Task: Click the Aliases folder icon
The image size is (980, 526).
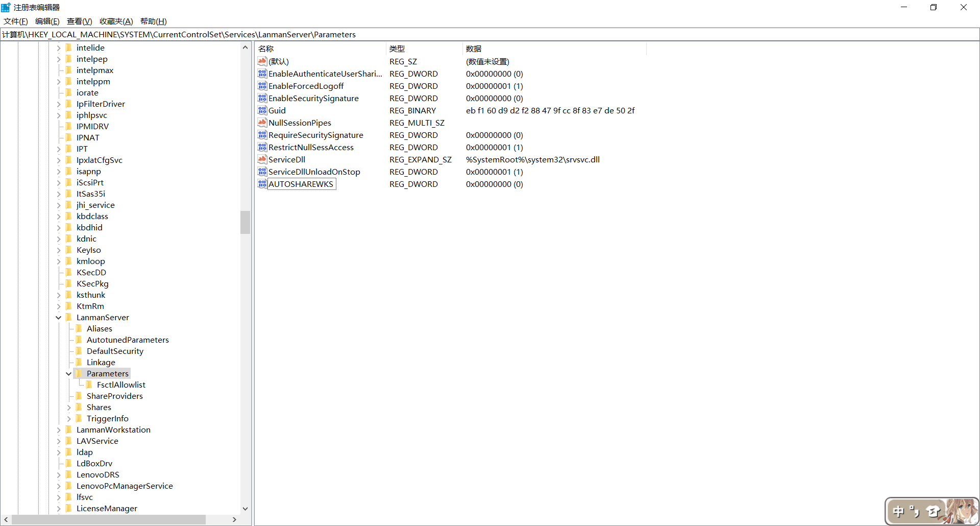Action: click(x=79, y=328)
